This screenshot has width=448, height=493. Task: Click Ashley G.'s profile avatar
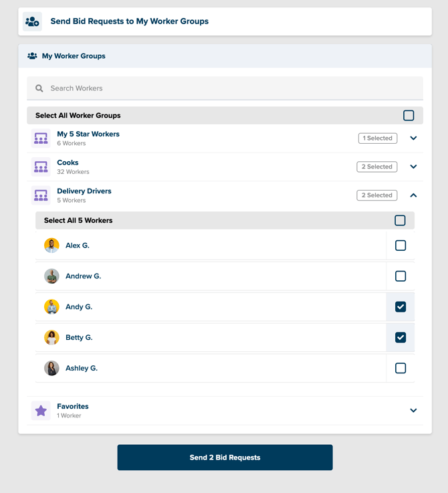click(51, 368)
